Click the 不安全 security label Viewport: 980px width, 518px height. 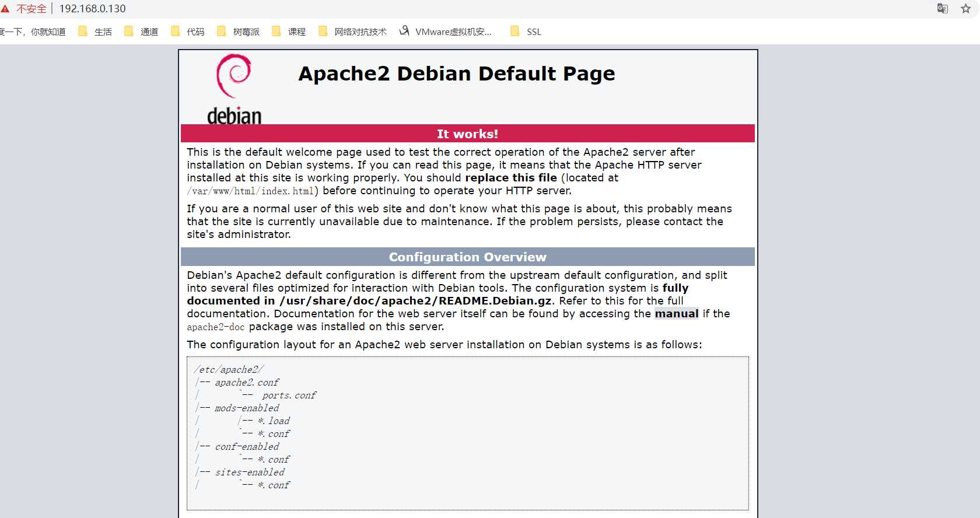tap(31, 9)
